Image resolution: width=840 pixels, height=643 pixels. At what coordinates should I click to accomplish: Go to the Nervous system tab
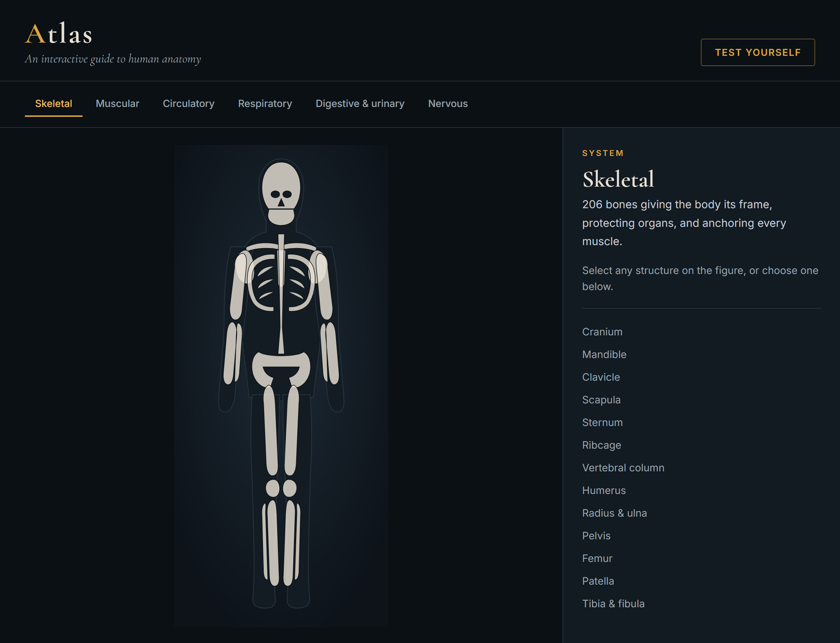click(448, 103)
